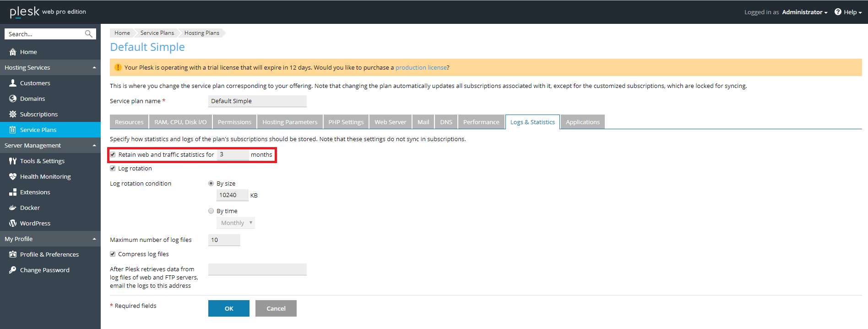Select the By time radio button

coord(211,211)
